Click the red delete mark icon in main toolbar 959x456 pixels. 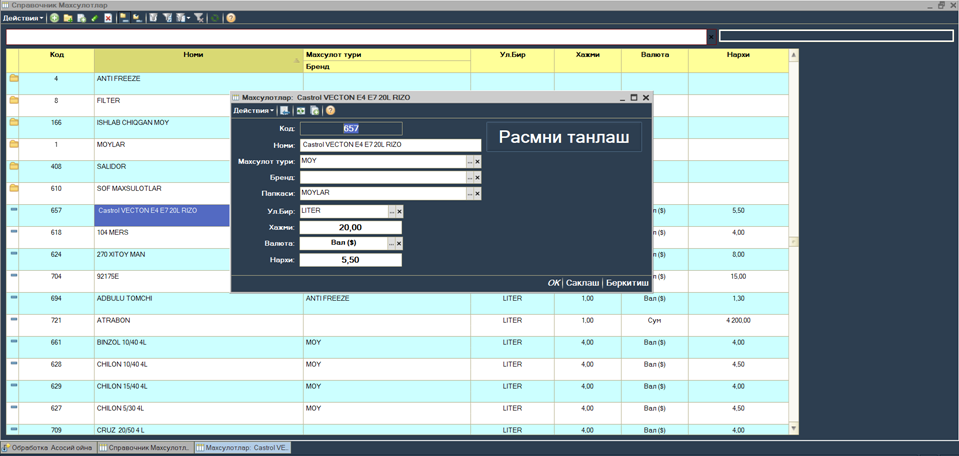pyautogui.click(x=108, y=18)
